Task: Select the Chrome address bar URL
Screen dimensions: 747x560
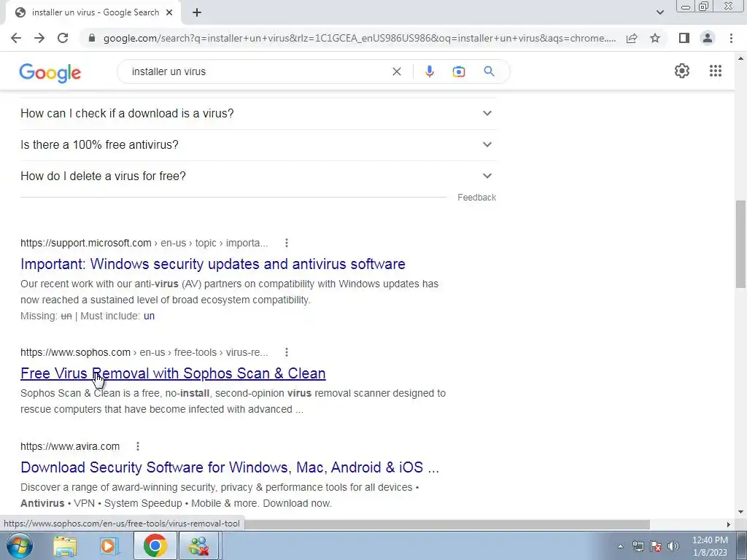Action: (360, 38)
